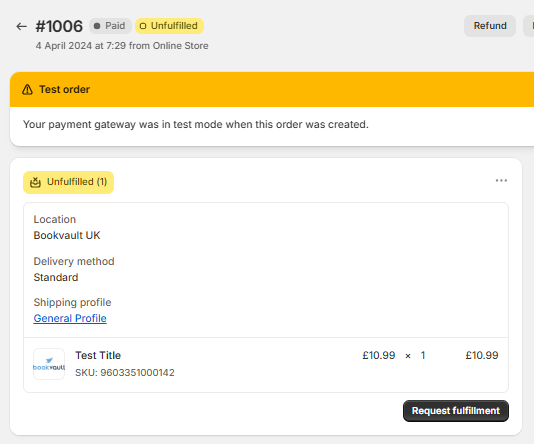Open the General Profile shipping link
The width and height of the screenshot is (534, 444).
[70, 318]
